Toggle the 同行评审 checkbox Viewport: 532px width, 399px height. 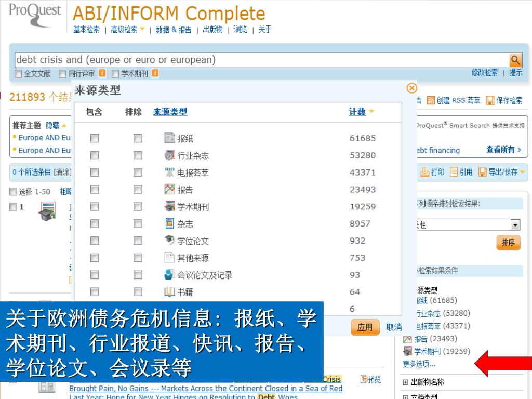point(62,74)
